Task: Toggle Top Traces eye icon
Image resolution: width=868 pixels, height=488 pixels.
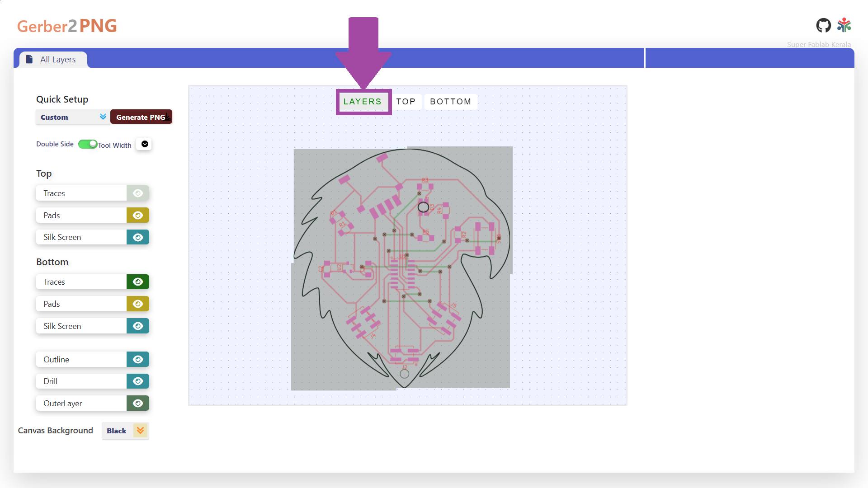Action: [x=138, y=193]
